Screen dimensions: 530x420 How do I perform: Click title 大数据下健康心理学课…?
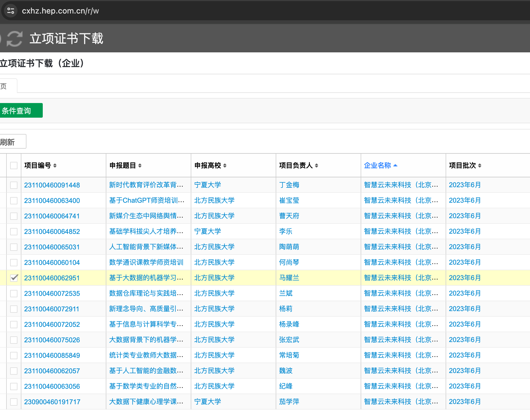[x=146, y=402]
